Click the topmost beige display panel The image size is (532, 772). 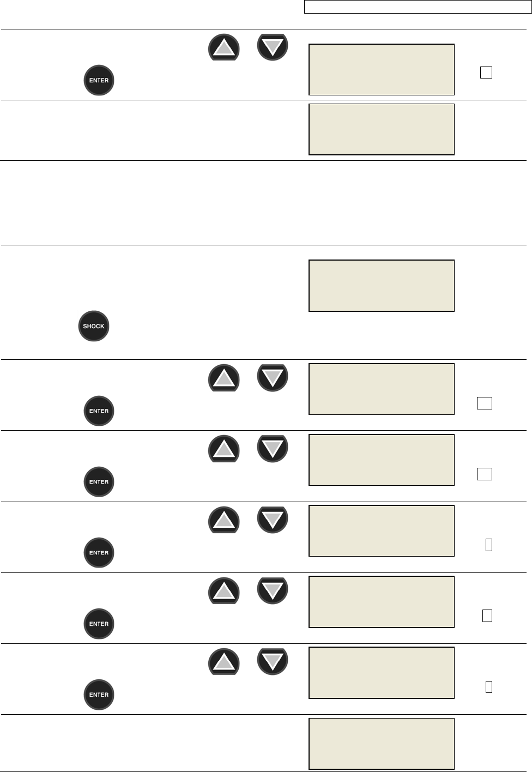[382, 70]
